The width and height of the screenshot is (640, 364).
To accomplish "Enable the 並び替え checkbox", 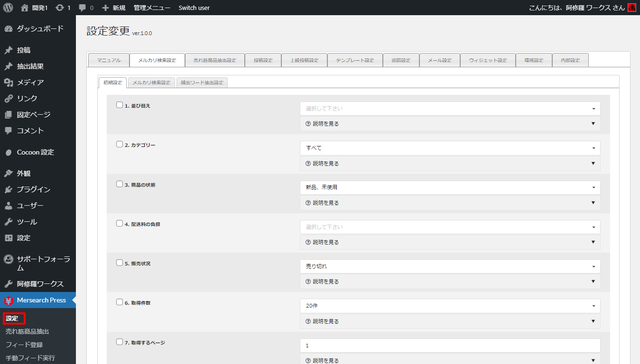I will click(x=120, y=105).
